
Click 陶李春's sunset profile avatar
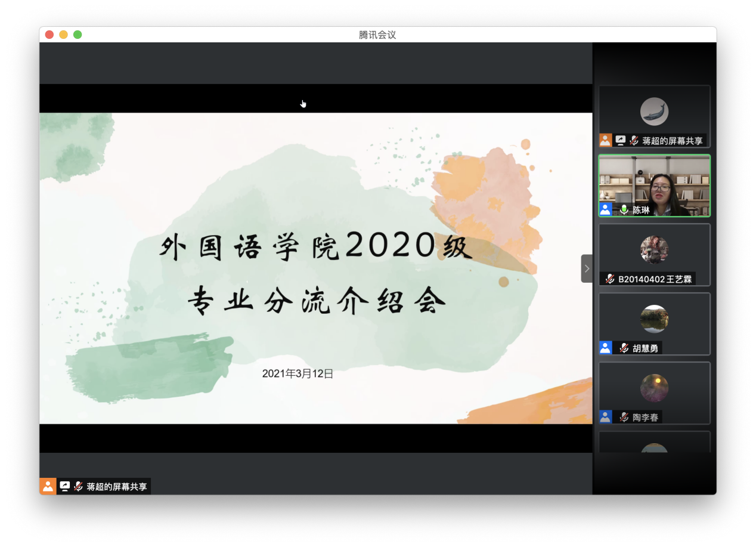pyautogui.click(x=654, y=388)
